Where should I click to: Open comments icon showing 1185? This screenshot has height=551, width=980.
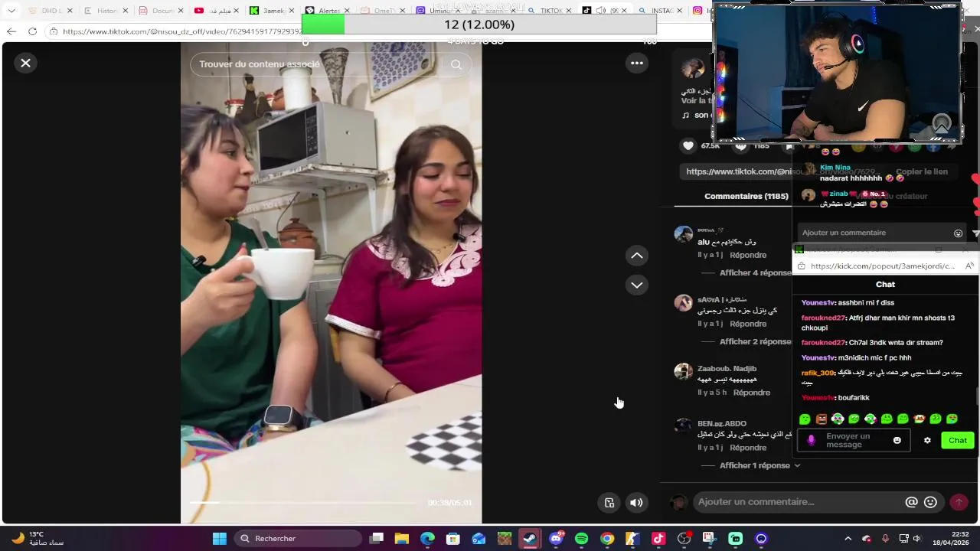point(740,145)
